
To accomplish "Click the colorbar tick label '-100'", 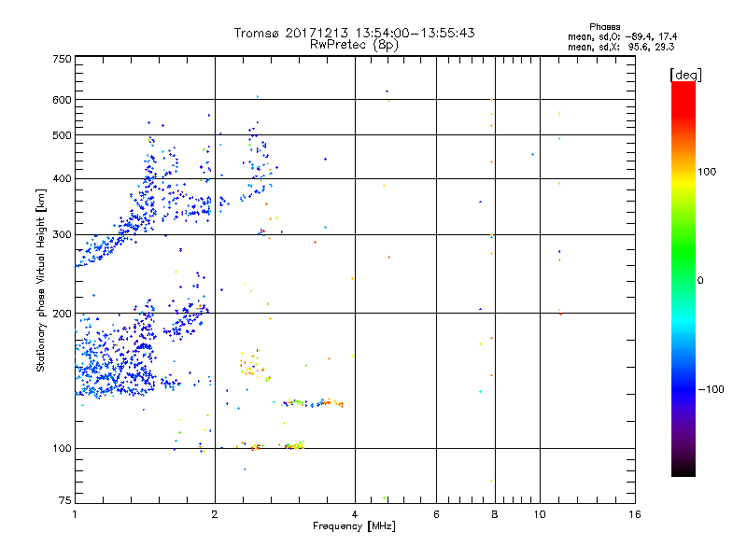I will (x=711, y=389).
